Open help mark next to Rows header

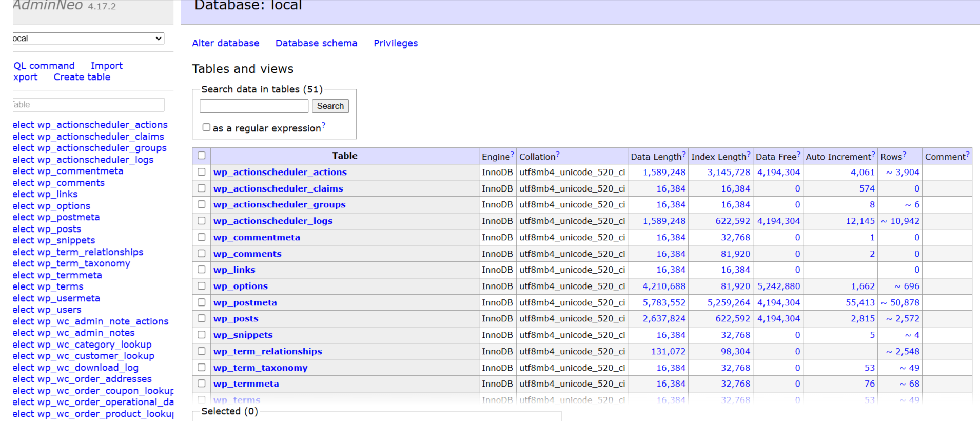pos(904,154)
